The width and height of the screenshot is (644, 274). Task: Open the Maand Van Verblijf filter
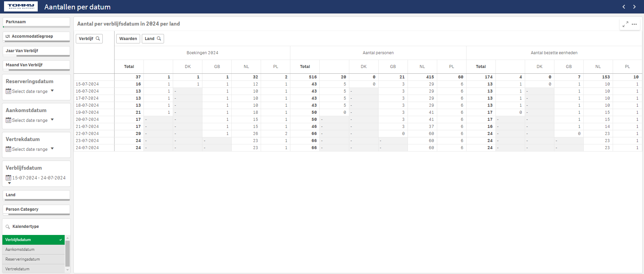pos(36,65)
